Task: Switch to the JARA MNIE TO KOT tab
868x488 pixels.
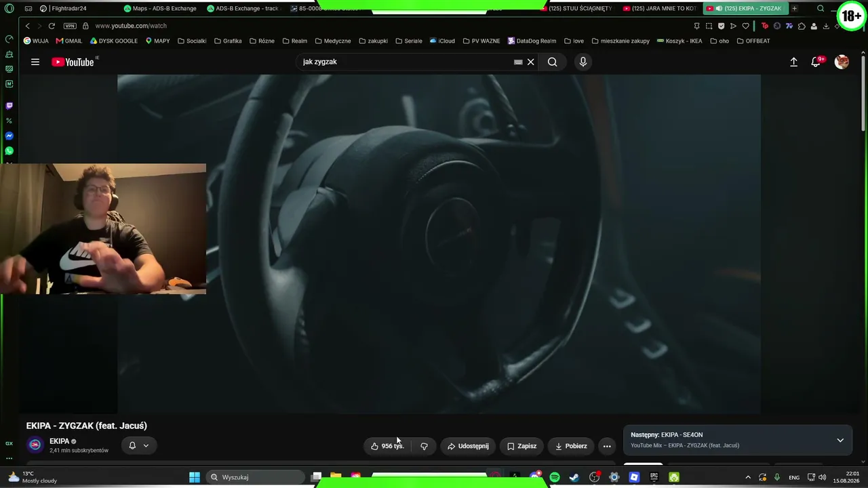Action: pyautogui.click(x=660, y=8)
